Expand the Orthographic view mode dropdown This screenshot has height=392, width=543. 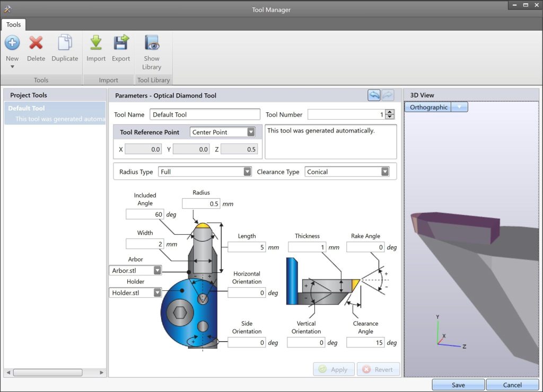(459, 107)
